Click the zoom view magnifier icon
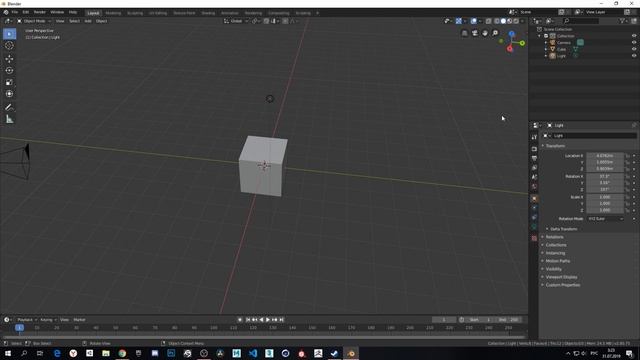 coord(495,33)
